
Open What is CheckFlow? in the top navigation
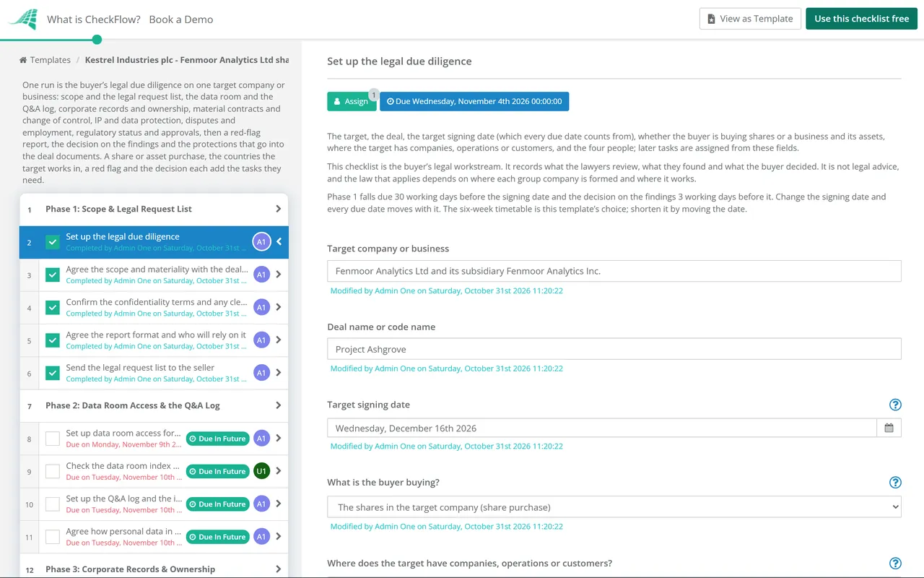tap(94, 20)
